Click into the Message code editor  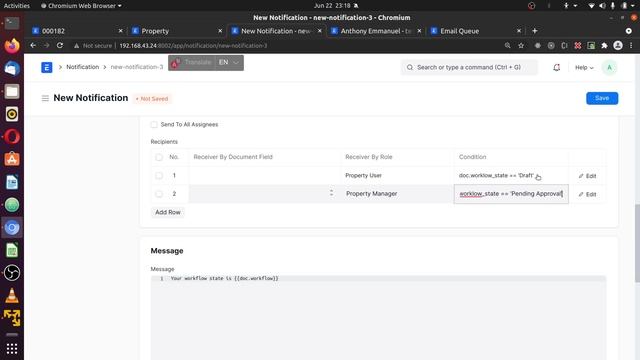[378, 318]
